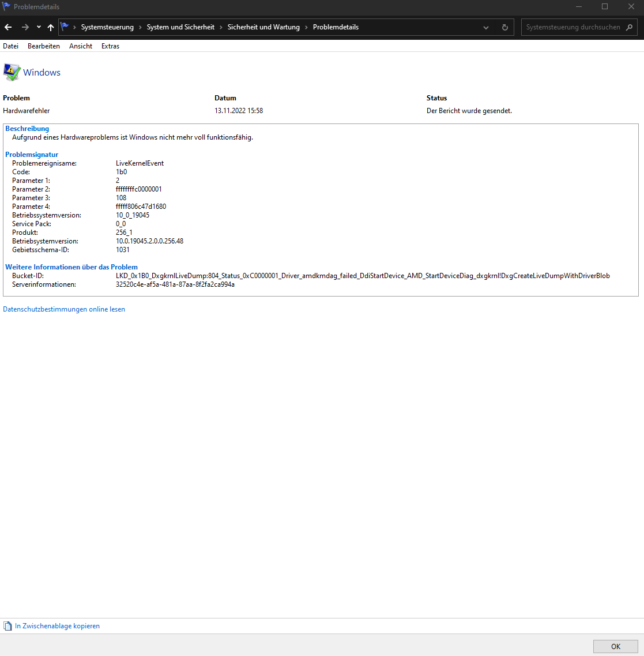Click the Beschreibung section heading
Screen dimensions: 644x656
tap(27, 129)
